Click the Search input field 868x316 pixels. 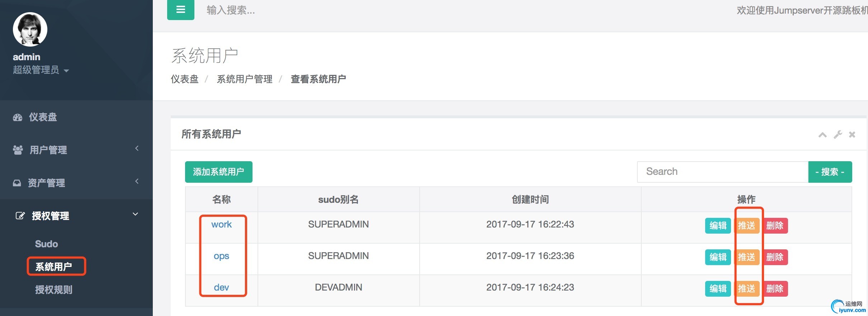pyautogui.click(x=722, y=172)
